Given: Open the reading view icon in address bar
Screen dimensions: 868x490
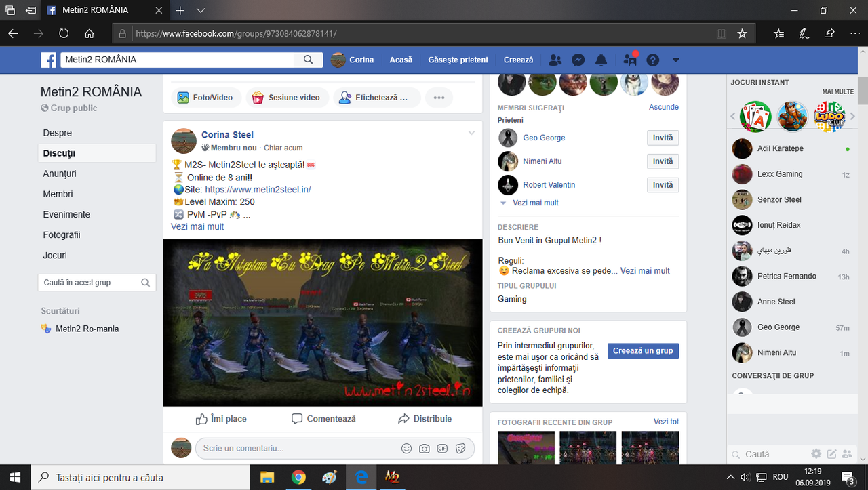Looking at the screenshot, I should tap(722, 33).
